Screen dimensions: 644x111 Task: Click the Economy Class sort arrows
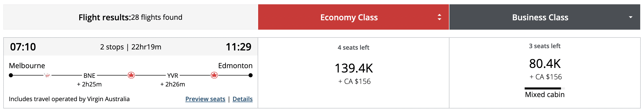pos(439,17)
